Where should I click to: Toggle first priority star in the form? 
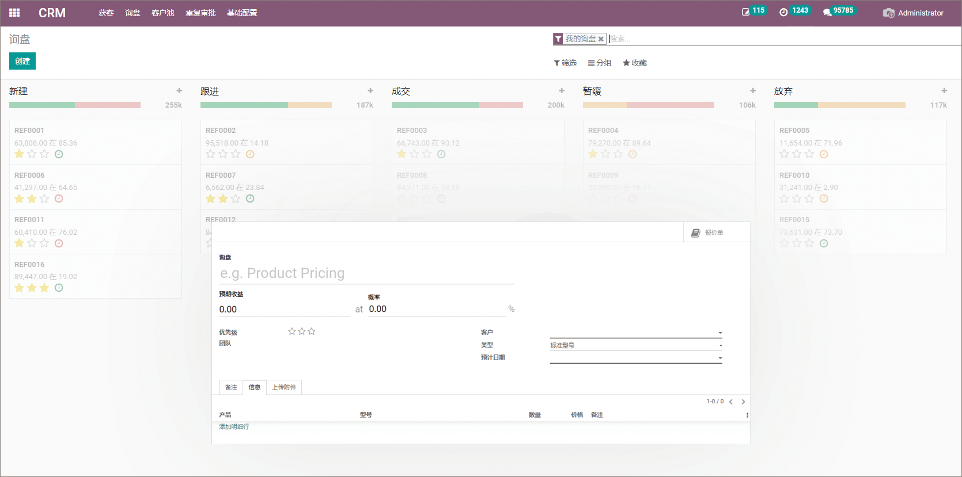click(292, 331)
